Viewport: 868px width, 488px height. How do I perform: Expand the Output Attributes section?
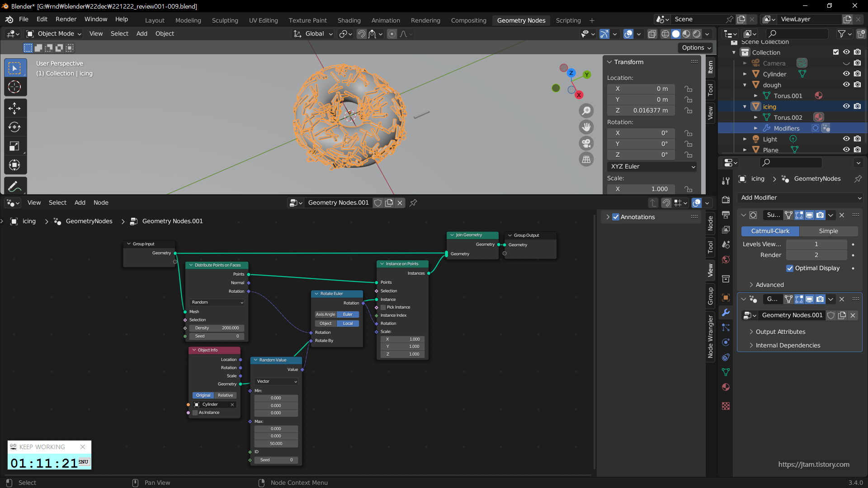(780, 332)
